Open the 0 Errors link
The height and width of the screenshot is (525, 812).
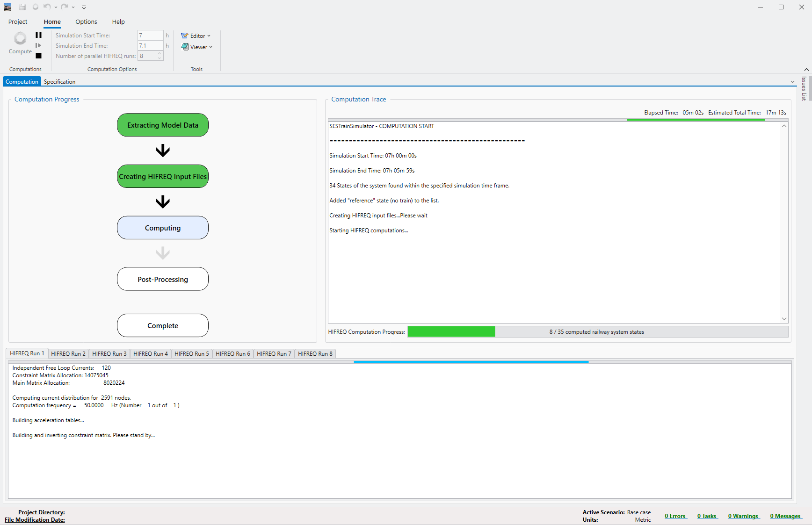675,516
